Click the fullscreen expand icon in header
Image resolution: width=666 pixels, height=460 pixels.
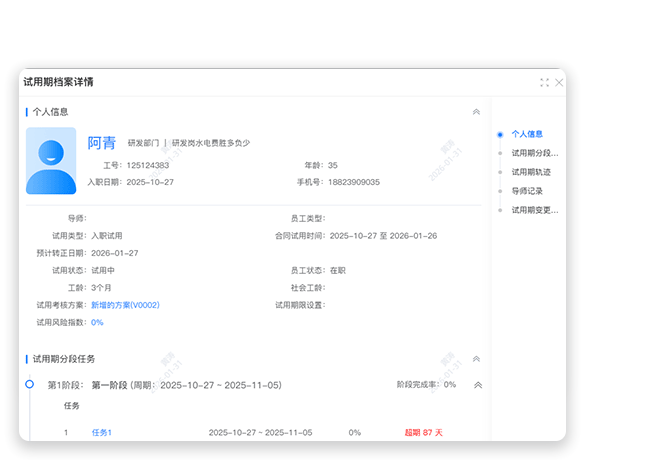click(x=544, y=83)
